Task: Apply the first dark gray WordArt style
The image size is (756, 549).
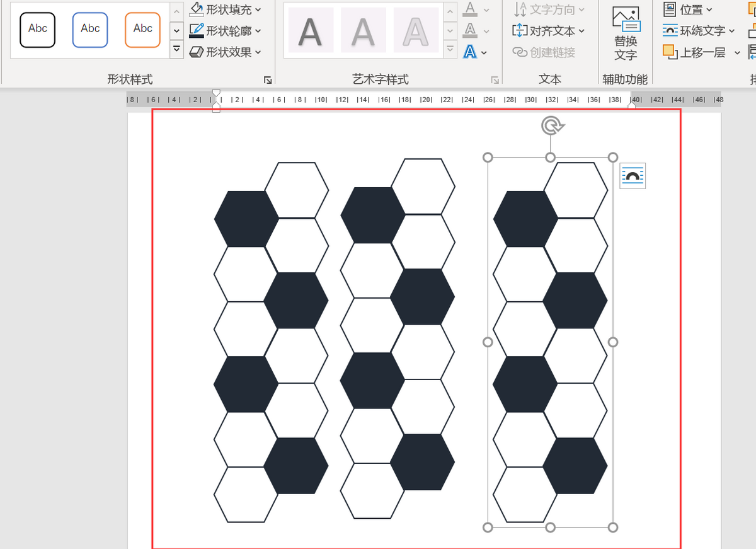Action: (x=311, y=30)
